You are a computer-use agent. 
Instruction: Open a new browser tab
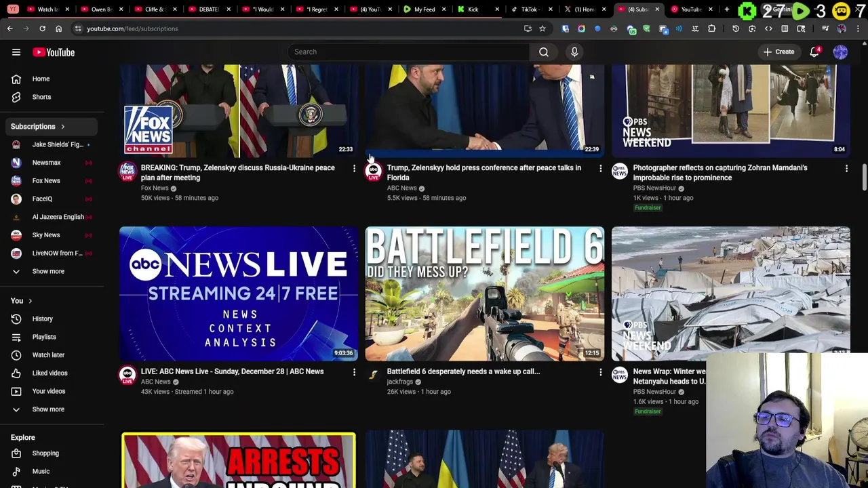[x=727, y=9]
